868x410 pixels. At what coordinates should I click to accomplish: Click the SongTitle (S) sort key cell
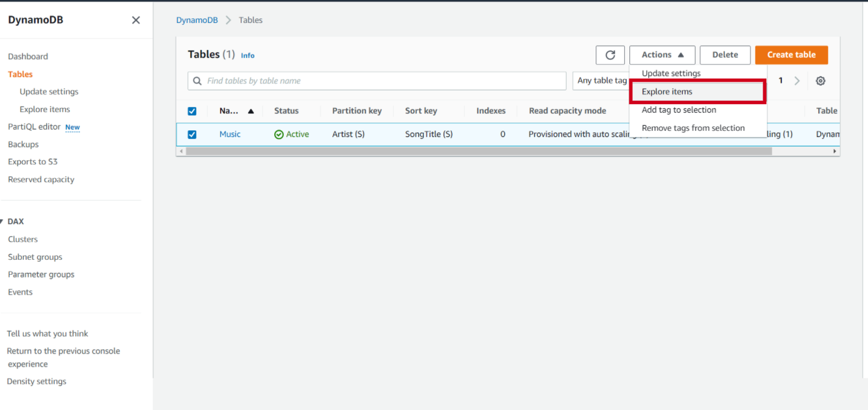click(x=429, y=135)
